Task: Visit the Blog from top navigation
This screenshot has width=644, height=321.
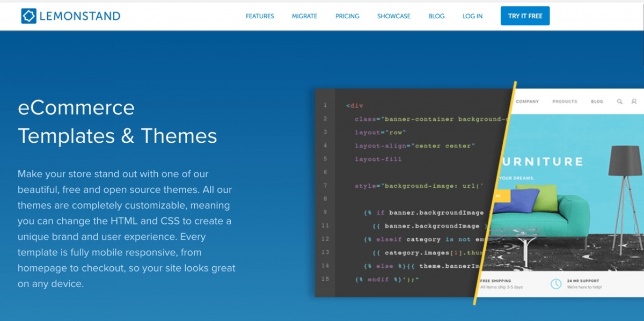Action: [x=436, y=16]
